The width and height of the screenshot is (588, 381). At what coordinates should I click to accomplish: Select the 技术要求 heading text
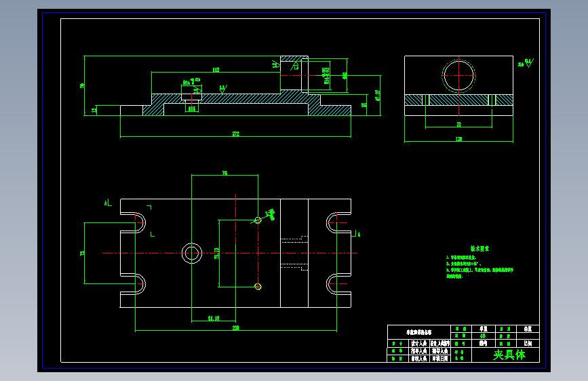(479, 249)
